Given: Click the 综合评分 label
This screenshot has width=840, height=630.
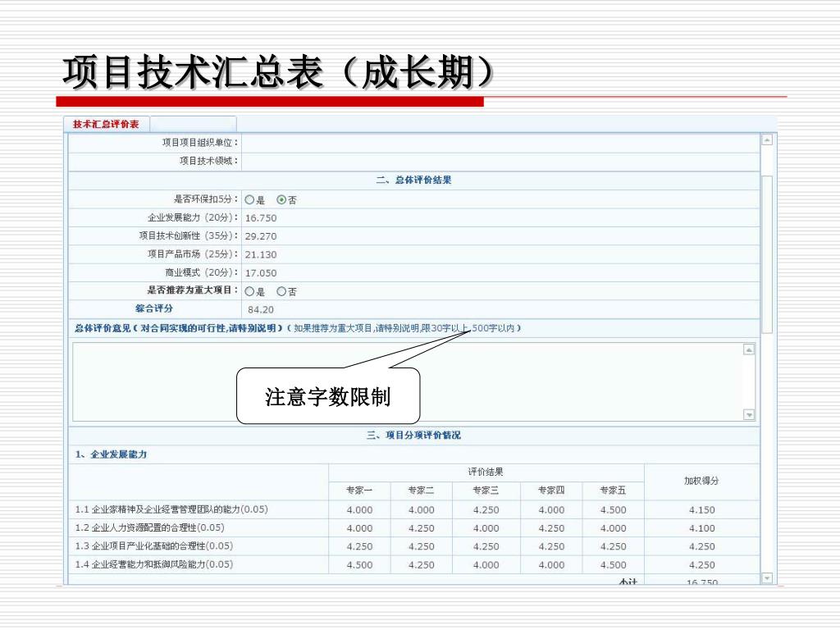Looking at the screenshot, I should click(154, 308).
